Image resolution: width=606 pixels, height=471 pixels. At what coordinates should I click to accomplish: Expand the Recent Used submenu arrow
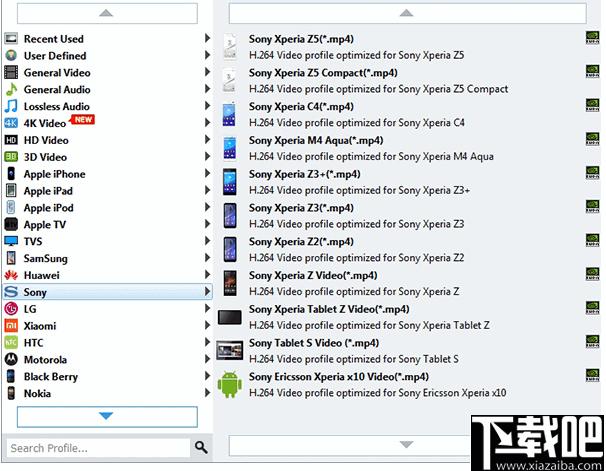(x=207, y=38)
